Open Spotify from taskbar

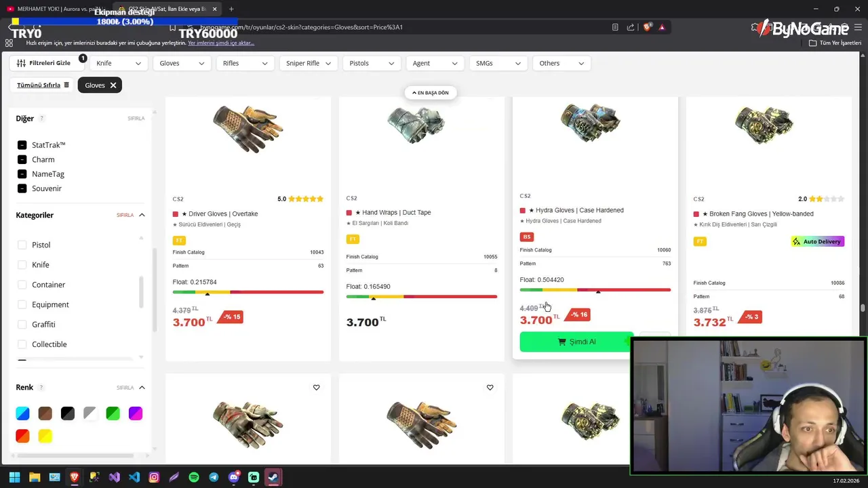pos(194,477)
